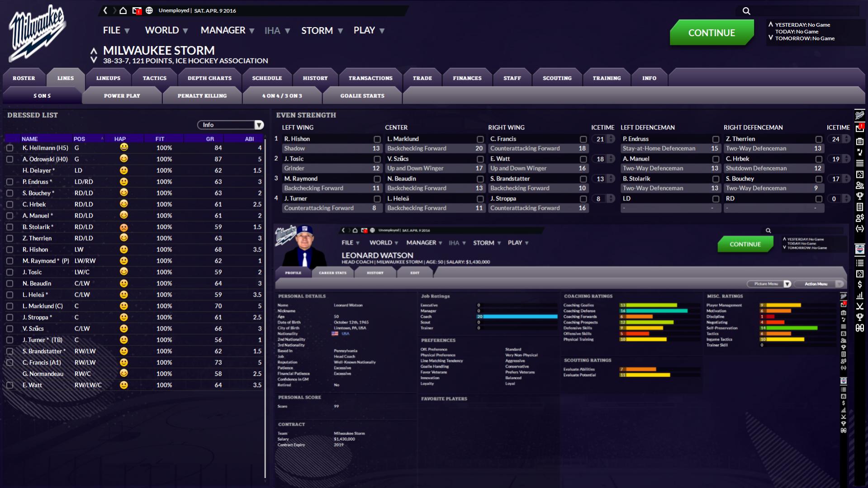Adjust the first forward line icetime stepper showing 21
This screenshot has height=488, width=868.
611,139
